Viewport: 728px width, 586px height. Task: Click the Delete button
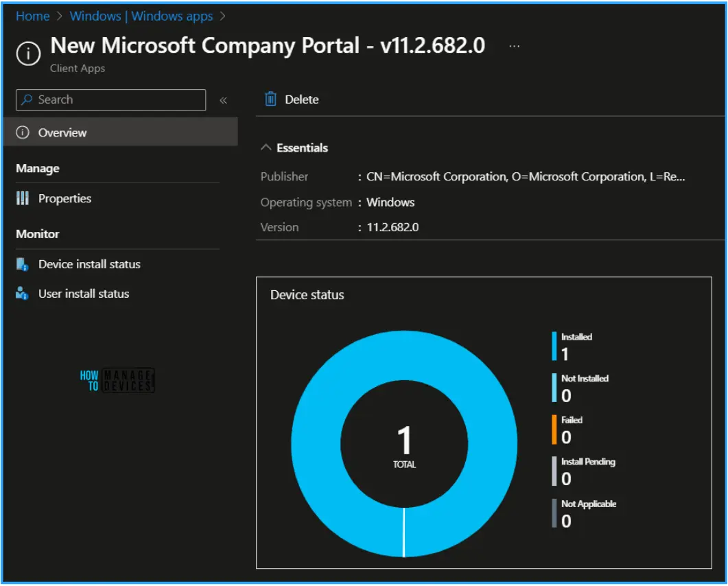[x=292, y=99]
